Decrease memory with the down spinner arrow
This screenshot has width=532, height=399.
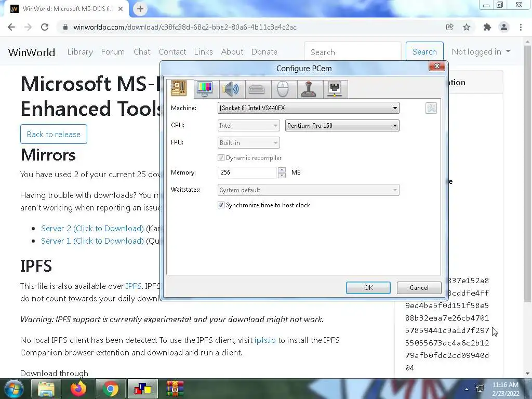pyautogui.click(x=282, y=176)
